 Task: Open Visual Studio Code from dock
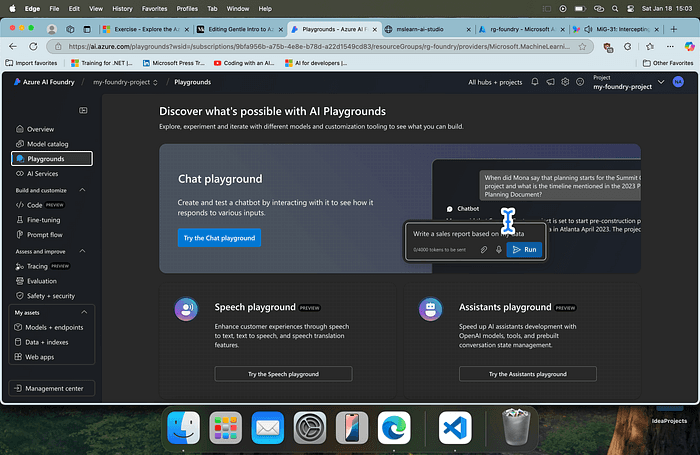(455, 428)
